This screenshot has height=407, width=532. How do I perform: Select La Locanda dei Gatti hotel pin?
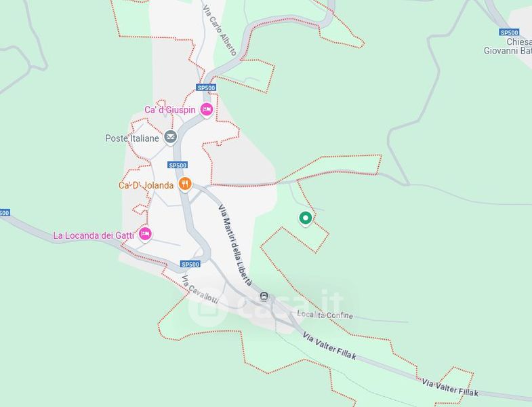[145, 235]
